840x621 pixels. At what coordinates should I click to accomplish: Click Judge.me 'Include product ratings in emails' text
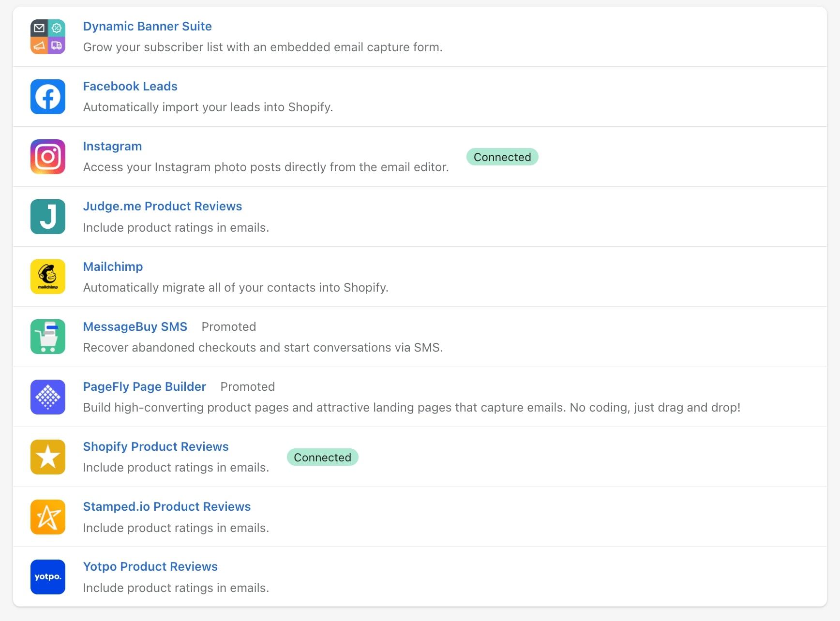point(176,227)
